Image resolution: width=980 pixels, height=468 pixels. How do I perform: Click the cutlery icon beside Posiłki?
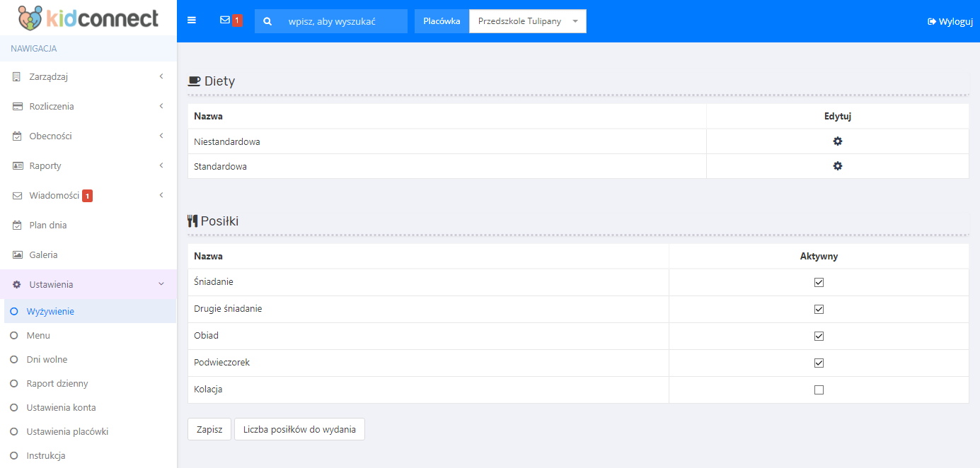(x=192, y=221)
